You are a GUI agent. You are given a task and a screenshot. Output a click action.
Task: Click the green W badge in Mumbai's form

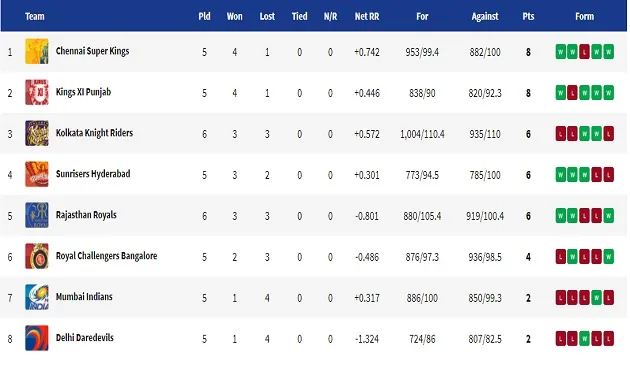597,298
